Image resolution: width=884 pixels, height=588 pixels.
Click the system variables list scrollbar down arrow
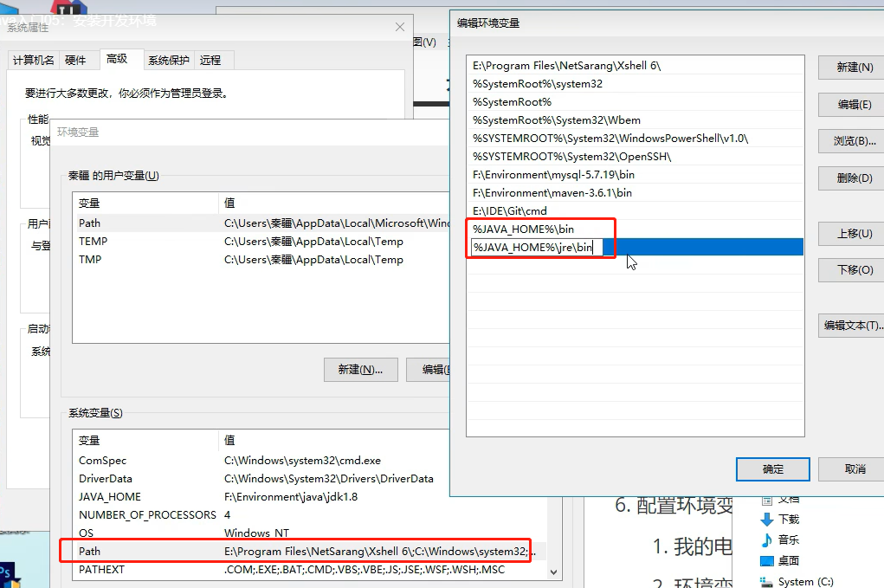[x=553, y=572]
